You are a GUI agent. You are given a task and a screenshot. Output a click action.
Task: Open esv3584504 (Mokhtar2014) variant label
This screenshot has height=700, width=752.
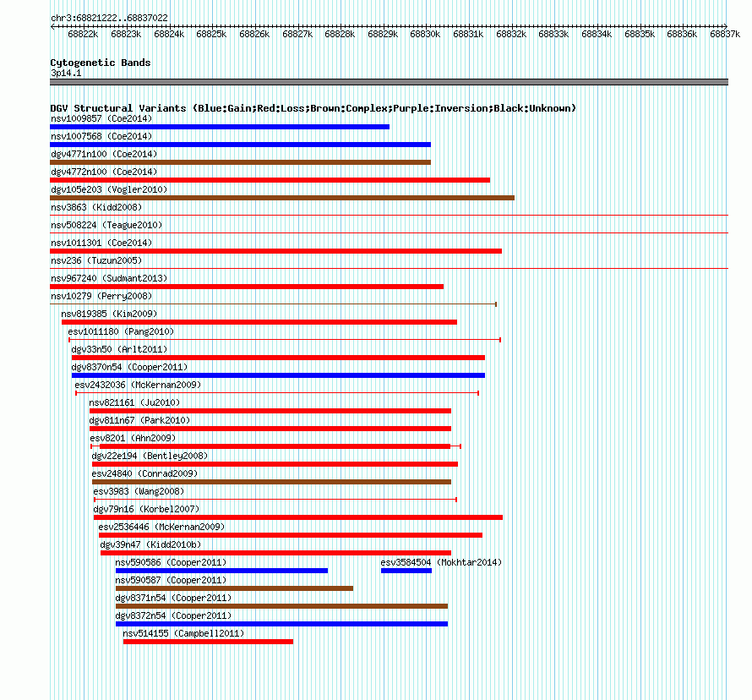pos(441,562)
